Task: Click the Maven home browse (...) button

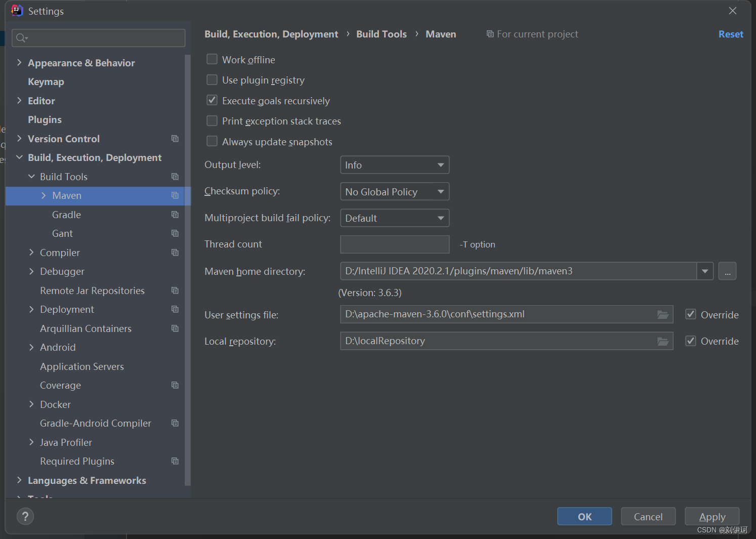Action: 727,271
